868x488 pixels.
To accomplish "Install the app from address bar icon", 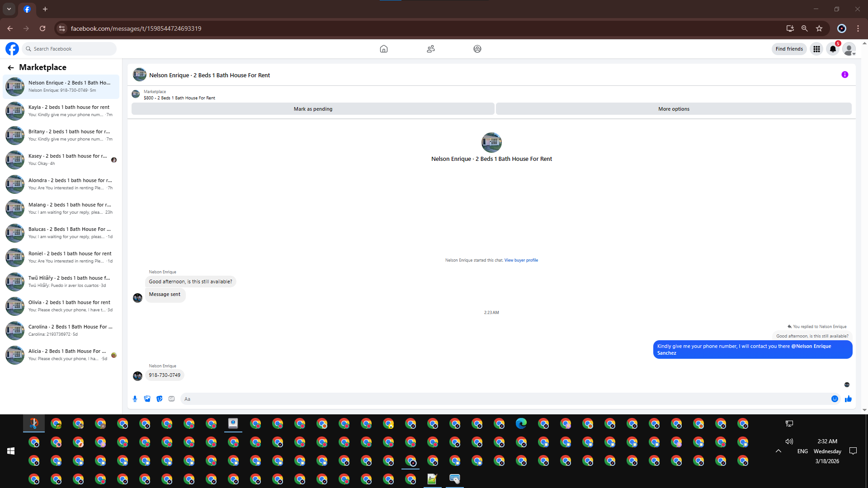I will coord(790,28).
